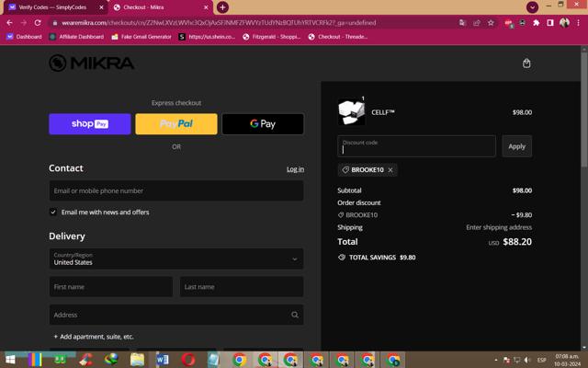The height and width of the screenshot is (368, 588).
Task: Open the tab search dropdown button
Action: coord(532,7)
